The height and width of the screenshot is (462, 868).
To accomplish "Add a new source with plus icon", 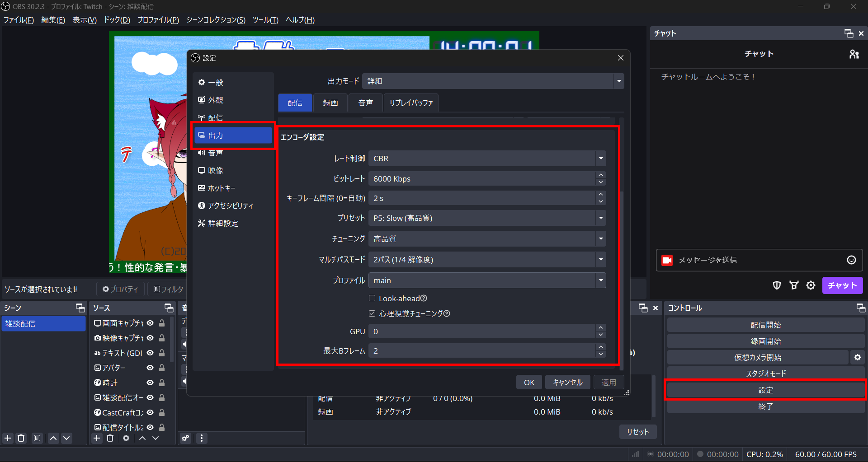I will tap(97, 438).
